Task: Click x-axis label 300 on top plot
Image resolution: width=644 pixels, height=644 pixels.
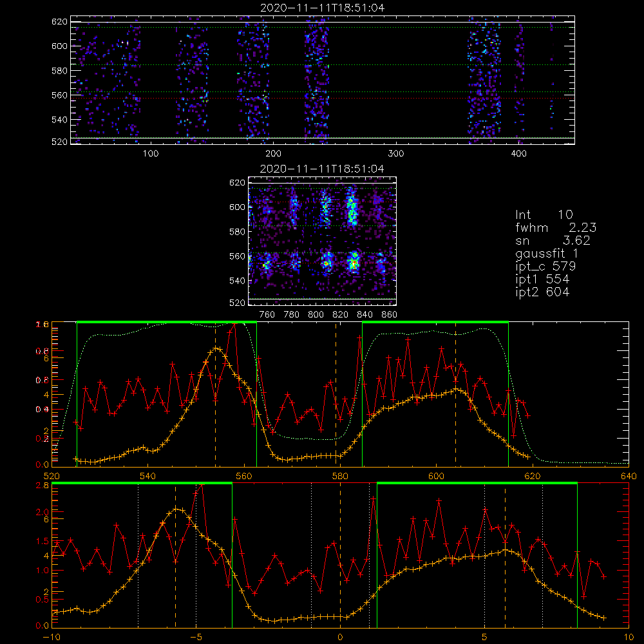Action: [x=396, y=154]
